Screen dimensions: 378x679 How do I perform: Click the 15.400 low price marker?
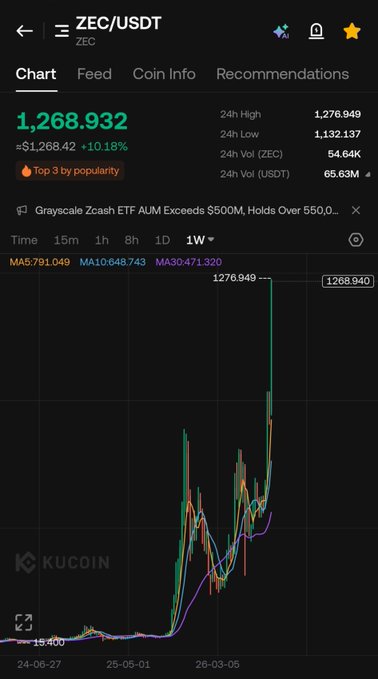pyautogui.click(x=49, y=642)
